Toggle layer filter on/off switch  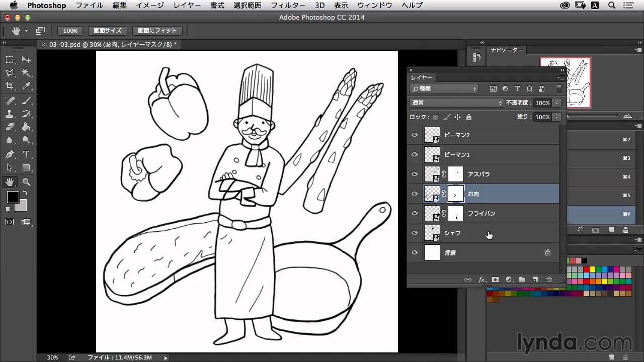click(559, 89)
